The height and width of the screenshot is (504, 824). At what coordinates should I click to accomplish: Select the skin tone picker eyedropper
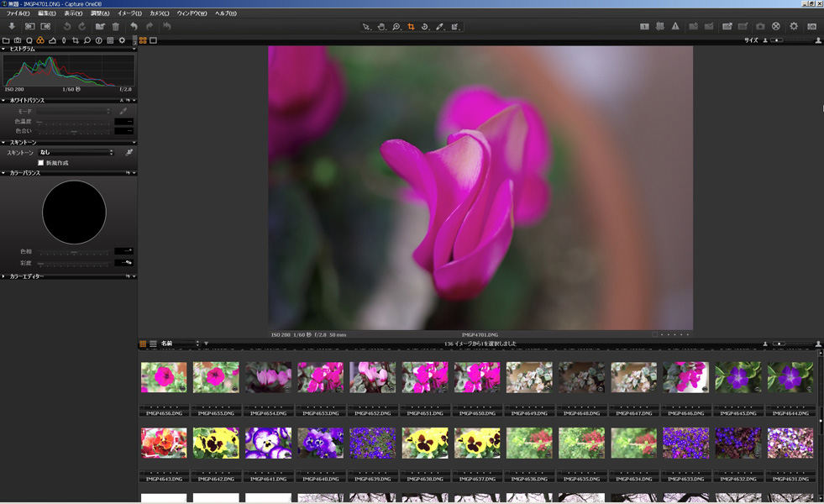tap(129, 152)
